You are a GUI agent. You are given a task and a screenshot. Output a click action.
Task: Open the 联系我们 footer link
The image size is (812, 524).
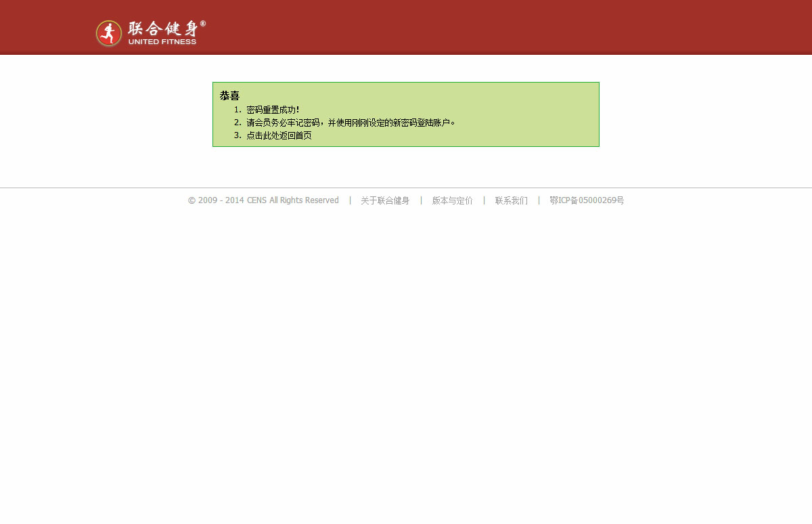tap(511, 200)
